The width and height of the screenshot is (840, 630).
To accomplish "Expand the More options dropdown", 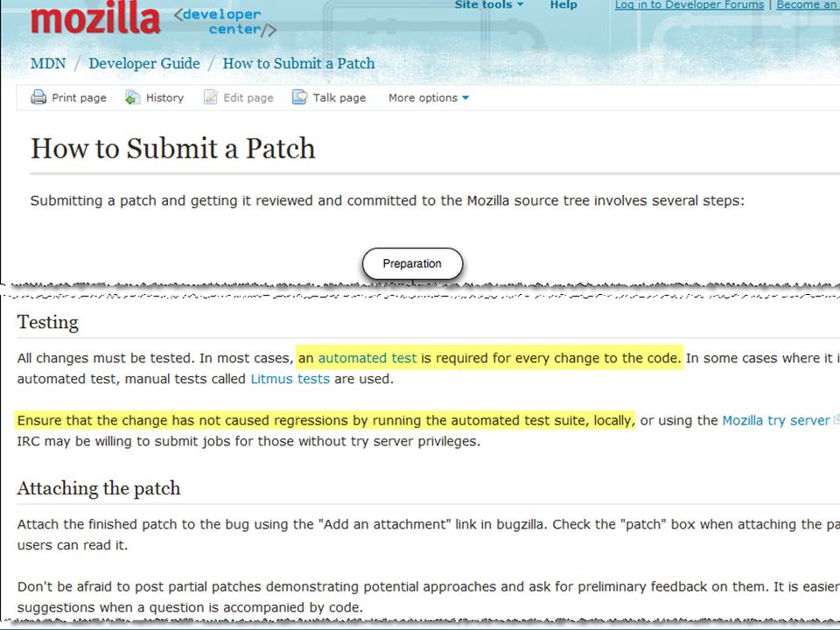I will pyautogui.click(x=429, y=98).
